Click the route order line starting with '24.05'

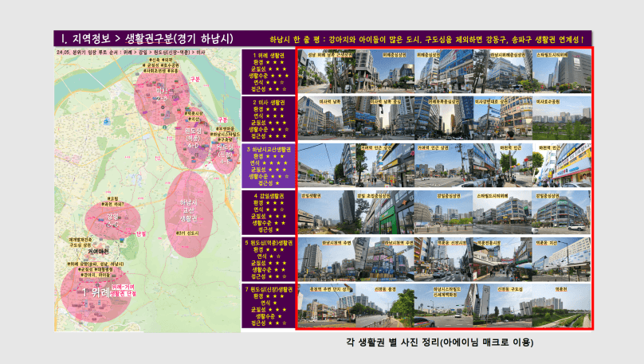(131, 53)
